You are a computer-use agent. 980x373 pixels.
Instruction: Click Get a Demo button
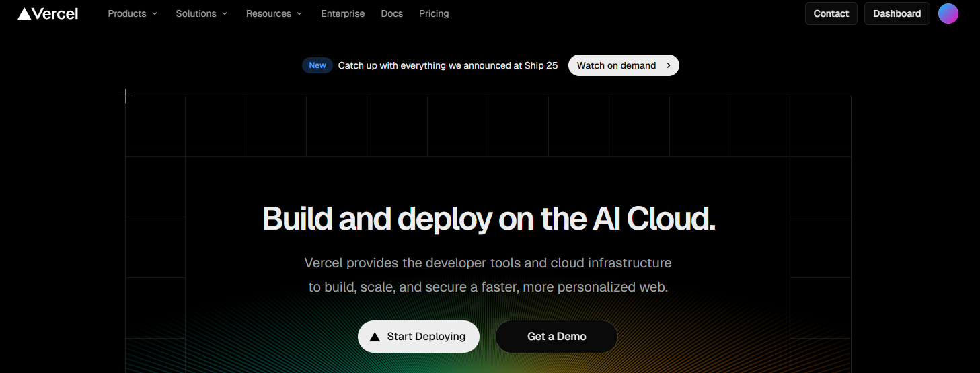point(556,337)
